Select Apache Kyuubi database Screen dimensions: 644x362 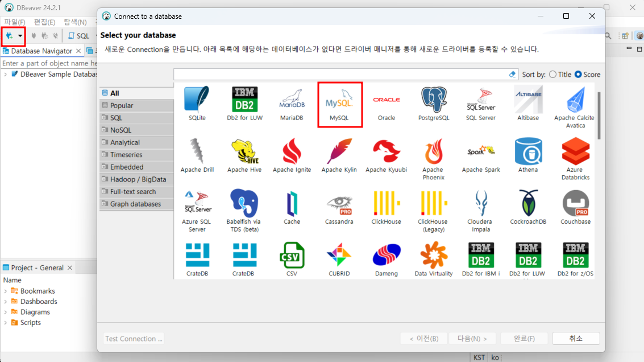click(387, 155)
